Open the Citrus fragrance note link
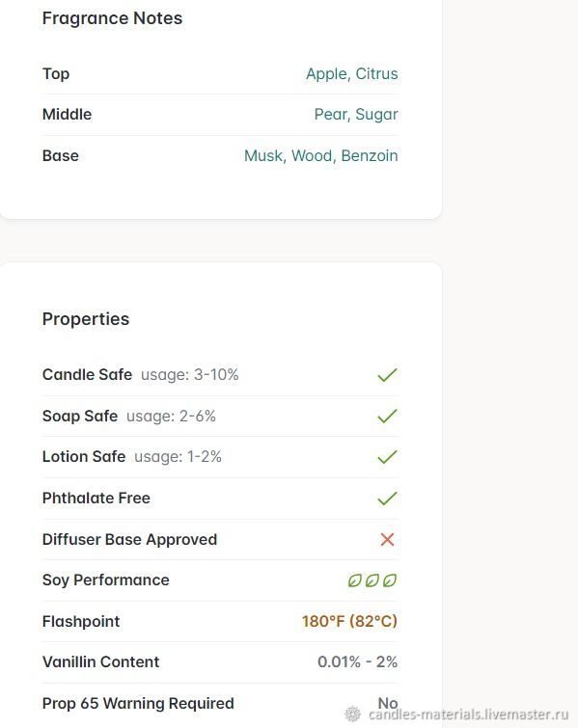Viewport: 578px width, 728px height. (x=377, y=74)
